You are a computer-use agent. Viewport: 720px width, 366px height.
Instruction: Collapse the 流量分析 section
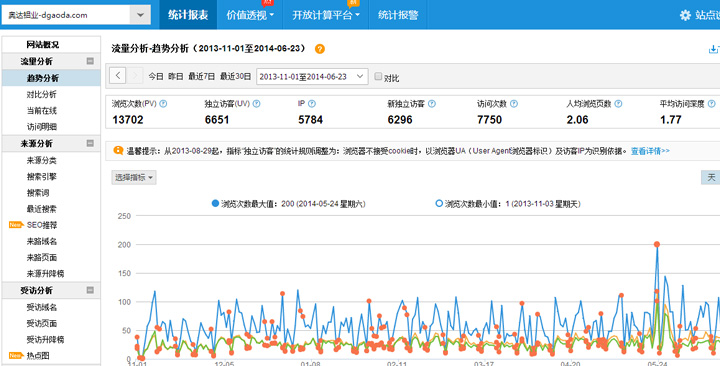[x=90, y=61]
